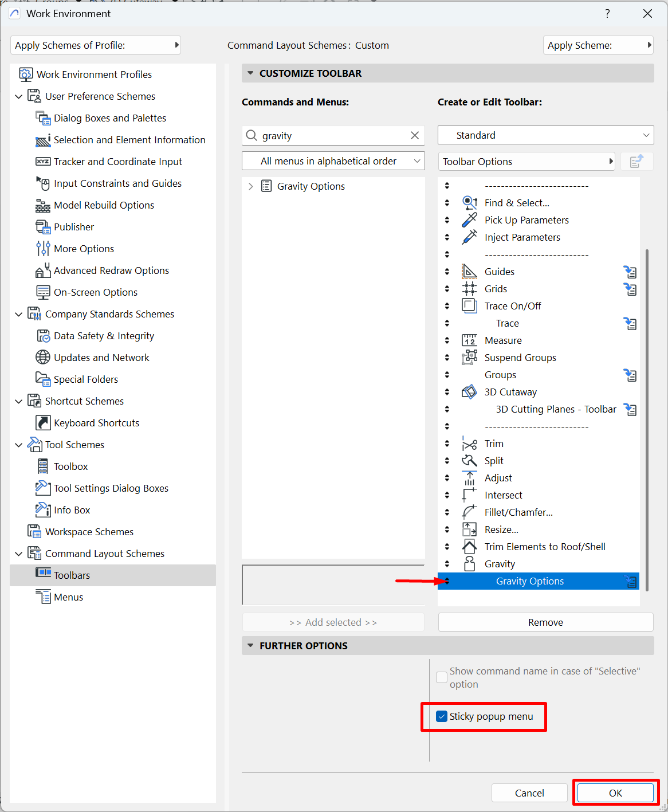Open the Toolbar Options menu
This screenshot has height=812, width=668.
pos(526,162)
